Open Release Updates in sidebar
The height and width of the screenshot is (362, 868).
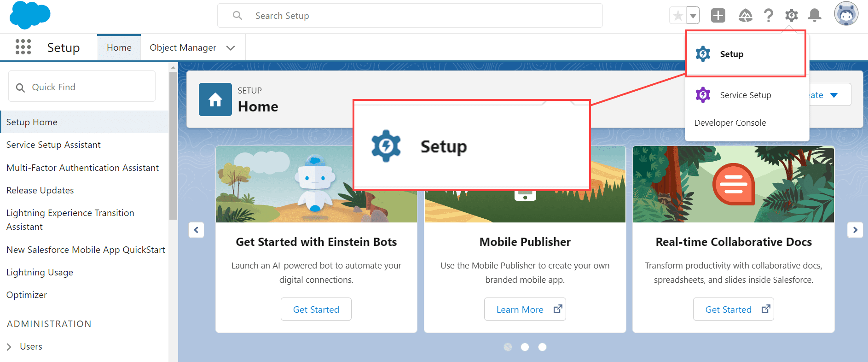(x=40, y=190)
